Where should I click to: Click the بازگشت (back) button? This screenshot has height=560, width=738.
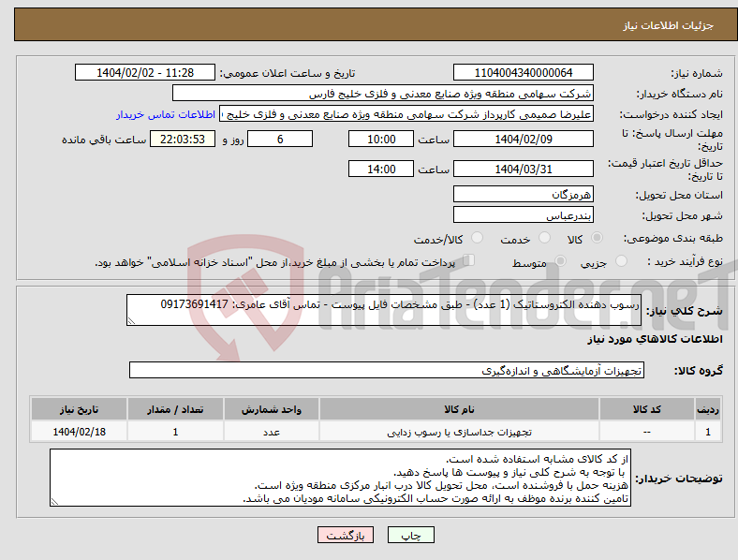point(346,535)
